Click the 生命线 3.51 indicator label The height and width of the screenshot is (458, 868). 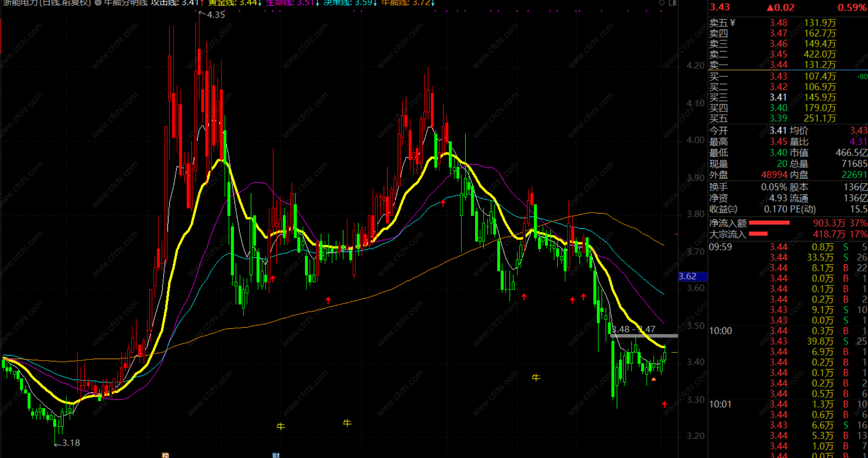coord(290,3)
